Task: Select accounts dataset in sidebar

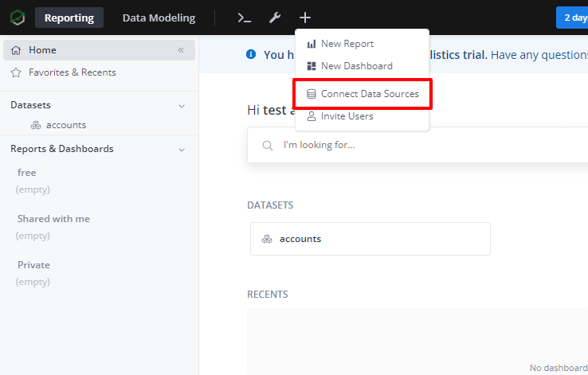Action: pyautogui.click(x=65, y=125)
